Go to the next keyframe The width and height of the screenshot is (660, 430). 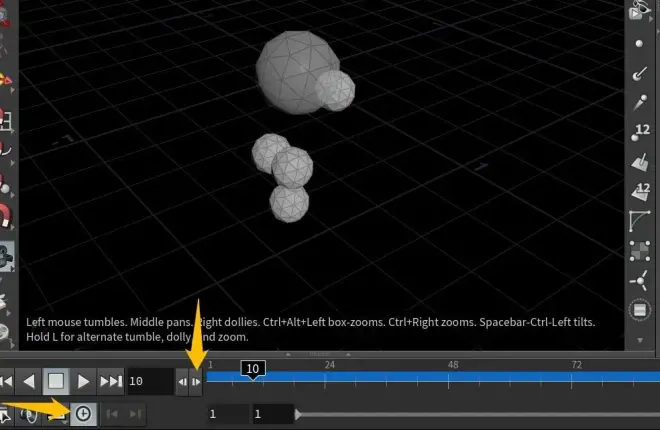point(136,414)
